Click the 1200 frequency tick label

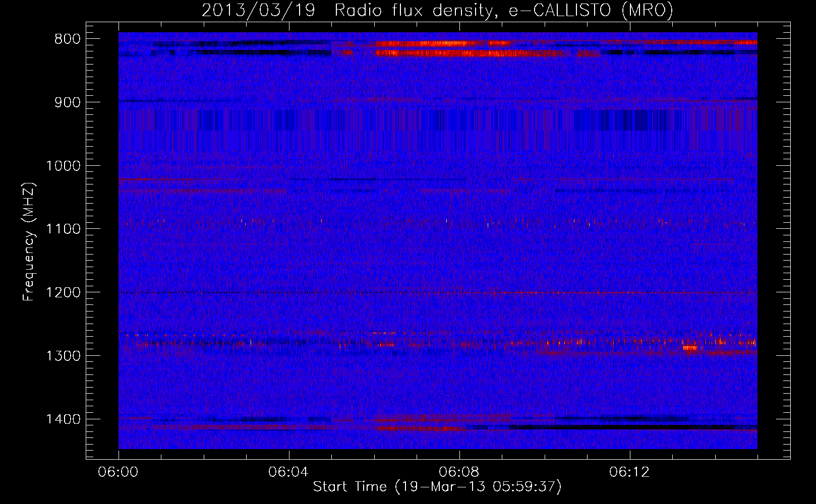tap(63, 293)
